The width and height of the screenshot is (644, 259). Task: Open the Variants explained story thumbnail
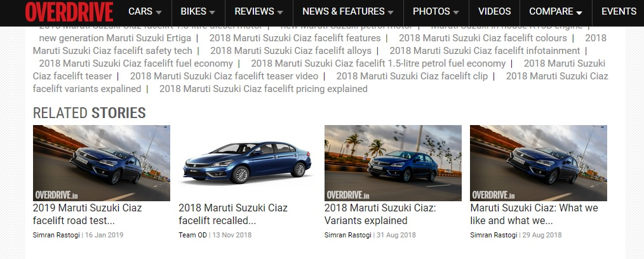point(393,163)
